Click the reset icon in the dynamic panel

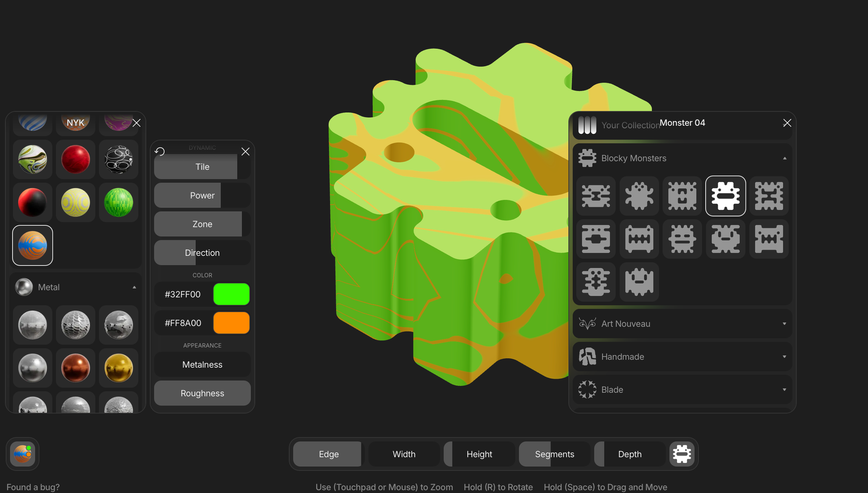click(160, 151)
